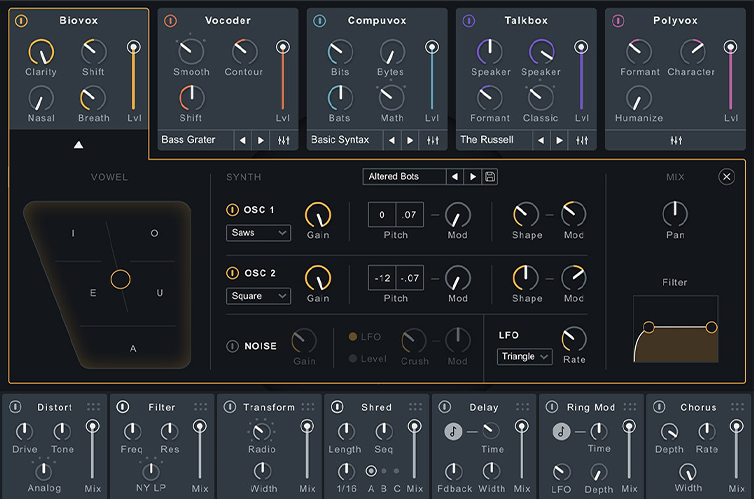Open the OSC 2 Square waveform dropdown
Viewport: 754px width, 499px height.
point(258,296)
